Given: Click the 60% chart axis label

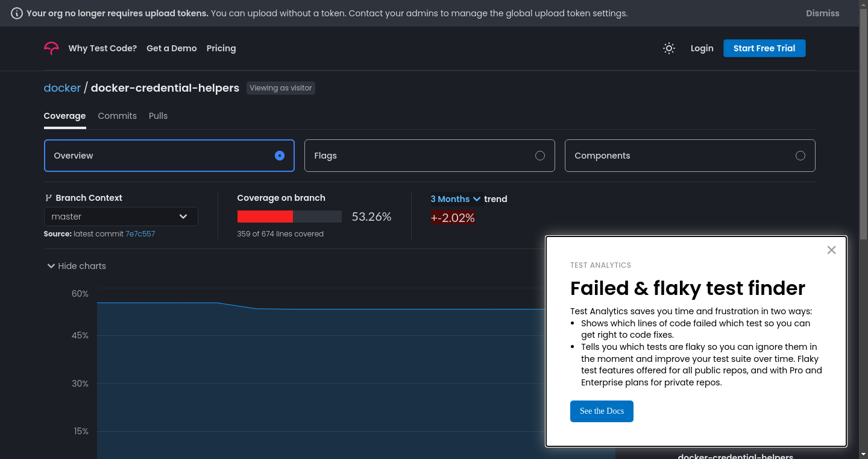Looking at the screenshot, I should coord(80,294).
